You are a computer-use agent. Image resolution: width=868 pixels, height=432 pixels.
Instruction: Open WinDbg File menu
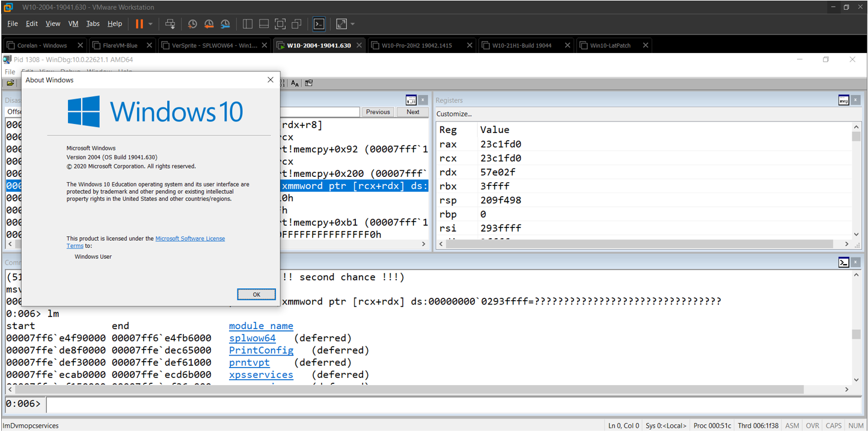(x=10, y=72)
